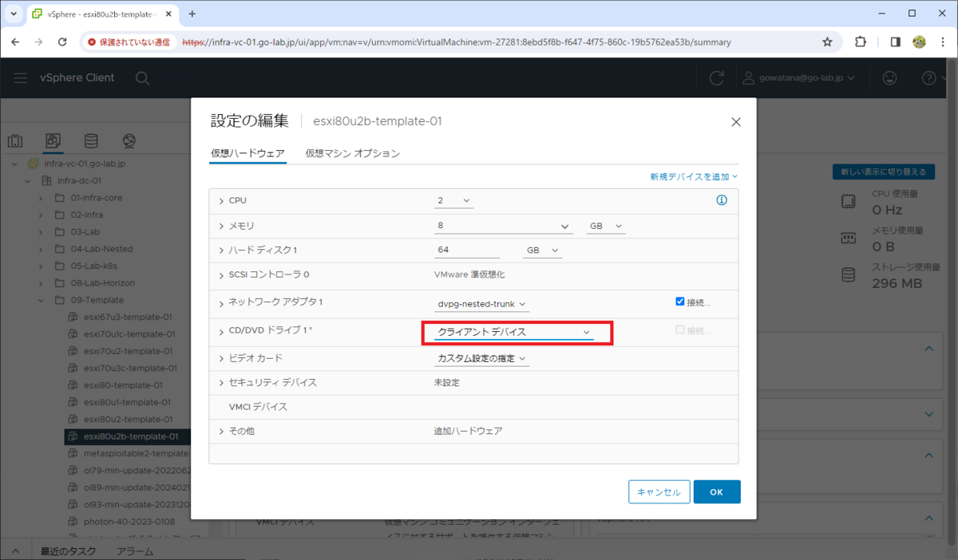The height and width of the screenshot is (560, 958).
Task: Collapse the 09-Template folder
Action: point(41,300)
